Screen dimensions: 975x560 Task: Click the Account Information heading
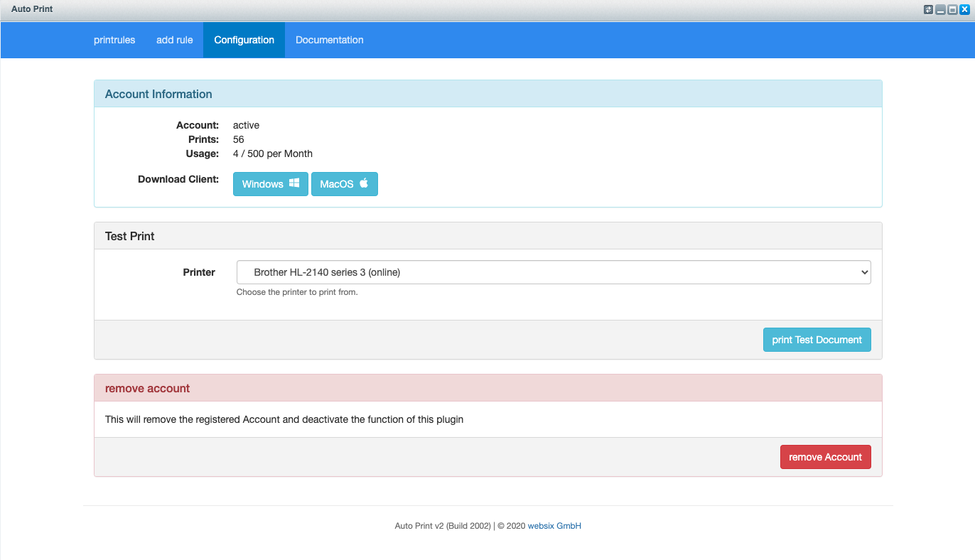point(158,94)
